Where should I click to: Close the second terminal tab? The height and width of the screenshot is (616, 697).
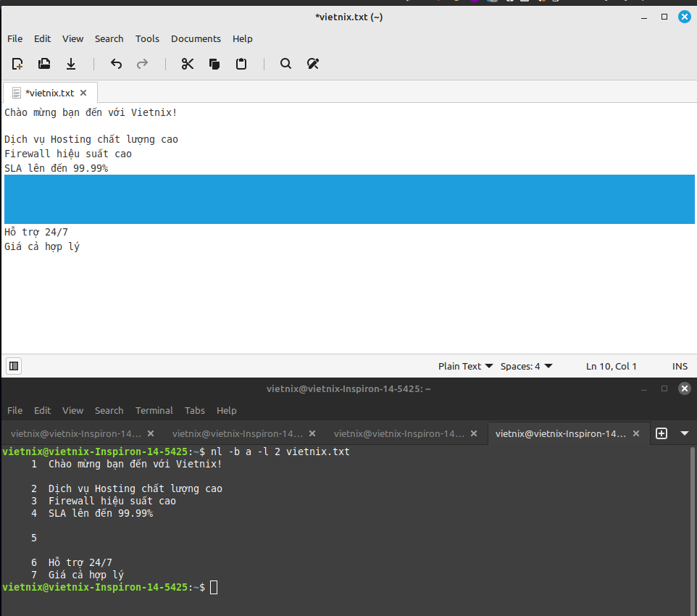pyautogui.click(x=312, y=433)
